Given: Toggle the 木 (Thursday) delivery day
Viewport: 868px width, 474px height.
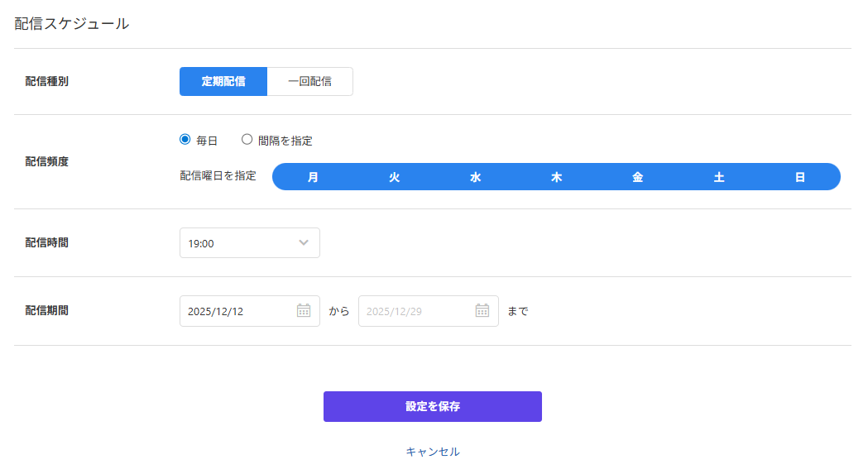Looking at the screenshot, I should pyautogui.click(x=556, y=177).
